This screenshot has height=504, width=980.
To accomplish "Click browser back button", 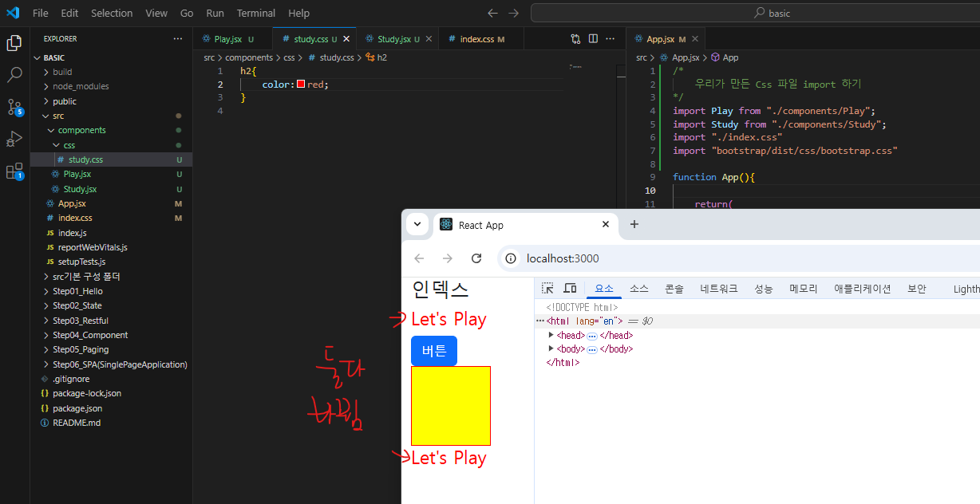I will pos(419,258).
